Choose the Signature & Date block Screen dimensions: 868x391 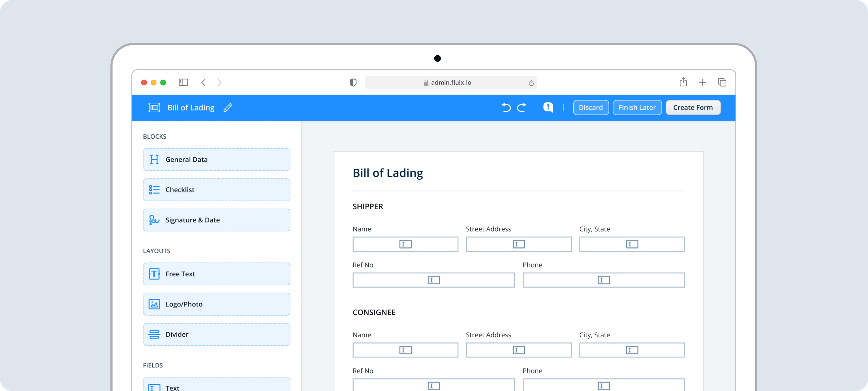(x=216, y=220)
